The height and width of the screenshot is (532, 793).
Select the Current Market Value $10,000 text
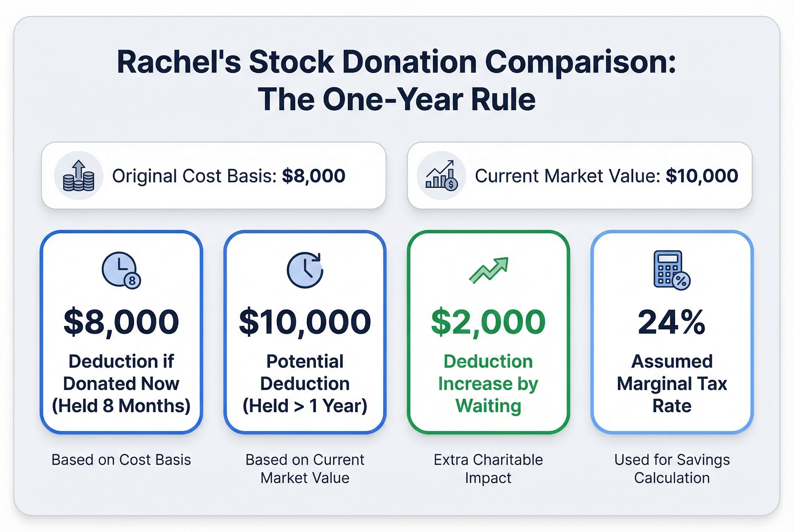(606, 176)
